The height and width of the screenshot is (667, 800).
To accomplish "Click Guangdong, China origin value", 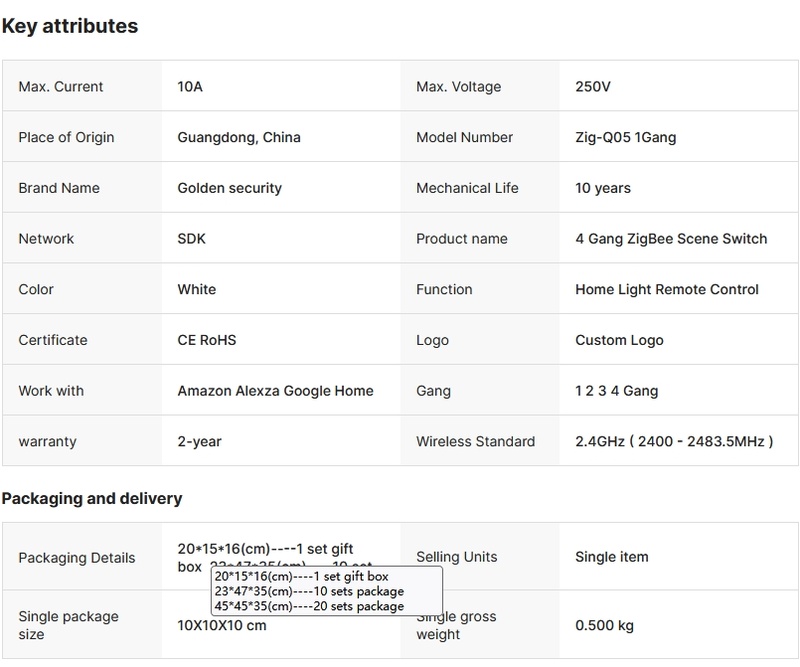I will click(239, 137).
